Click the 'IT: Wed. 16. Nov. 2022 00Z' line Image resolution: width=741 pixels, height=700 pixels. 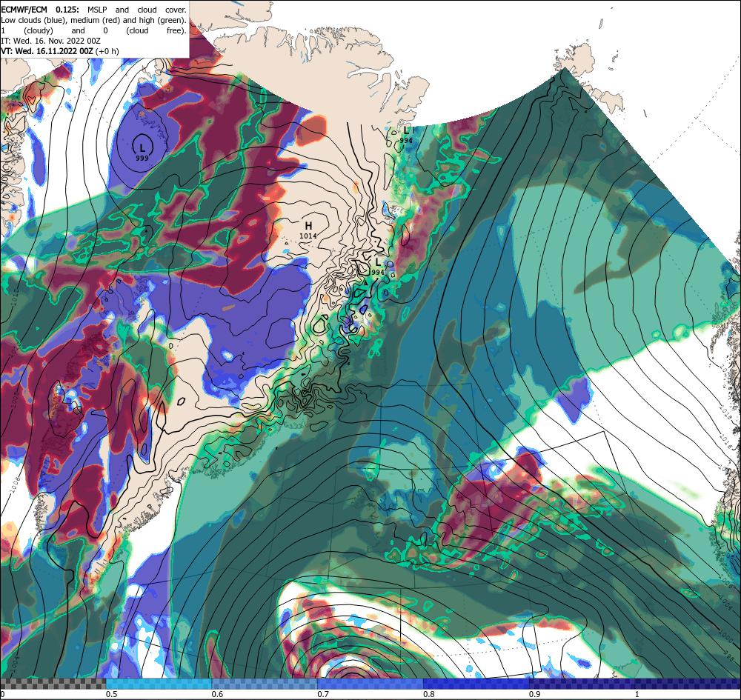pyautogui.click(x=50, y=41)
